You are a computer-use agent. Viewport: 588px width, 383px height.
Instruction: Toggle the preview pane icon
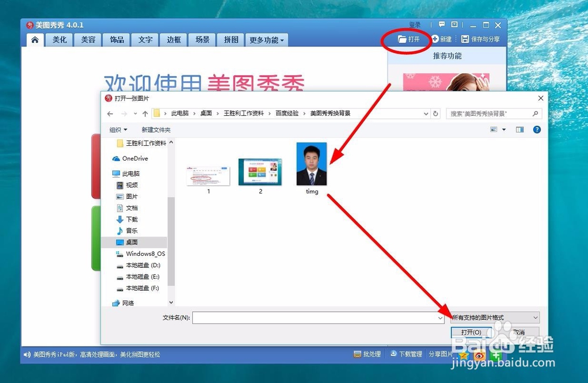pos(520,129)
